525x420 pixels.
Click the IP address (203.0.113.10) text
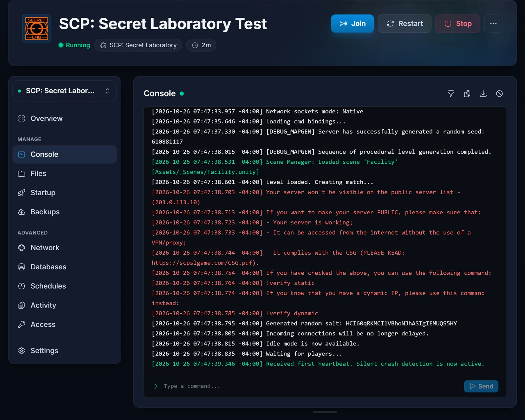(176, 202)
